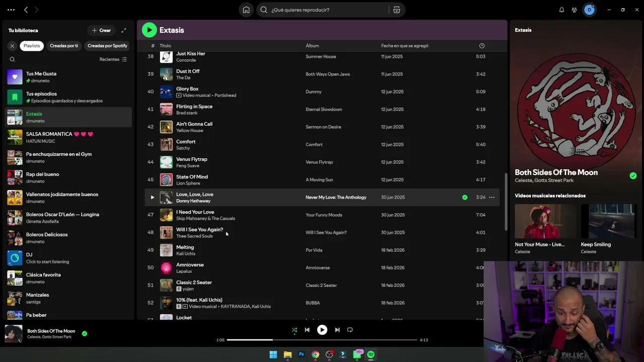Screen dimensions: 644x362
Task: Select the Amnioverse track row
Action: click(x=322, y=267)
